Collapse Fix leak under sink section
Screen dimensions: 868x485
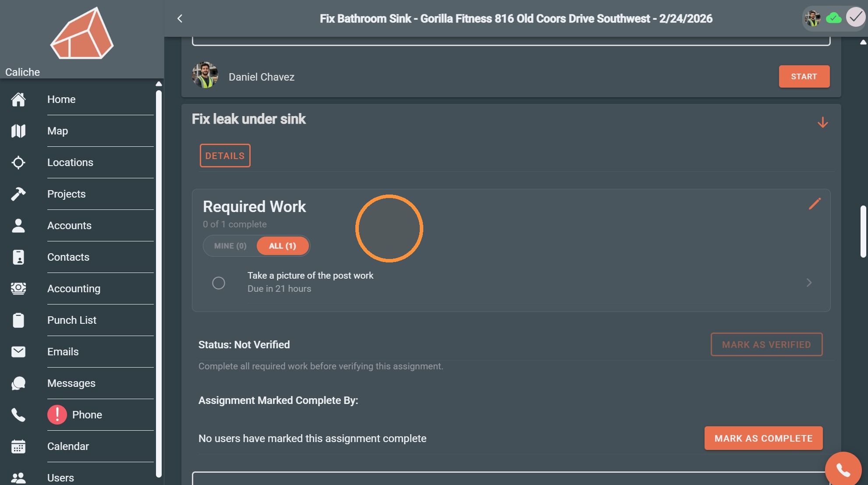click(x=822, y=122)
